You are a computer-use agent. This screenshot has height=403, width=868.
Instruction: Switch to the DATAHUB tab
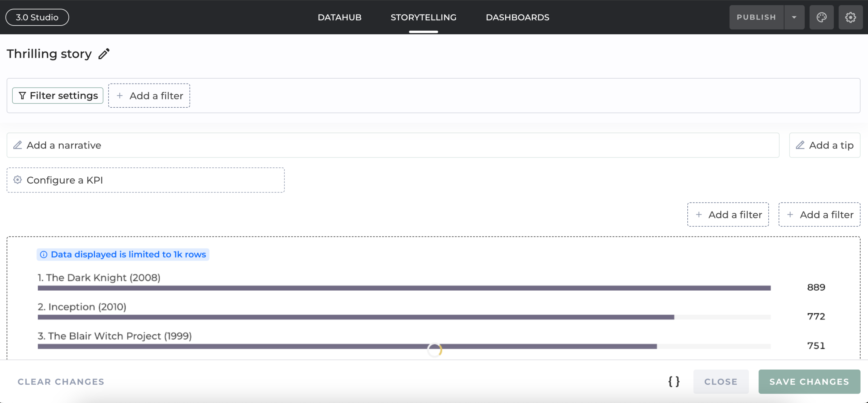339,17
